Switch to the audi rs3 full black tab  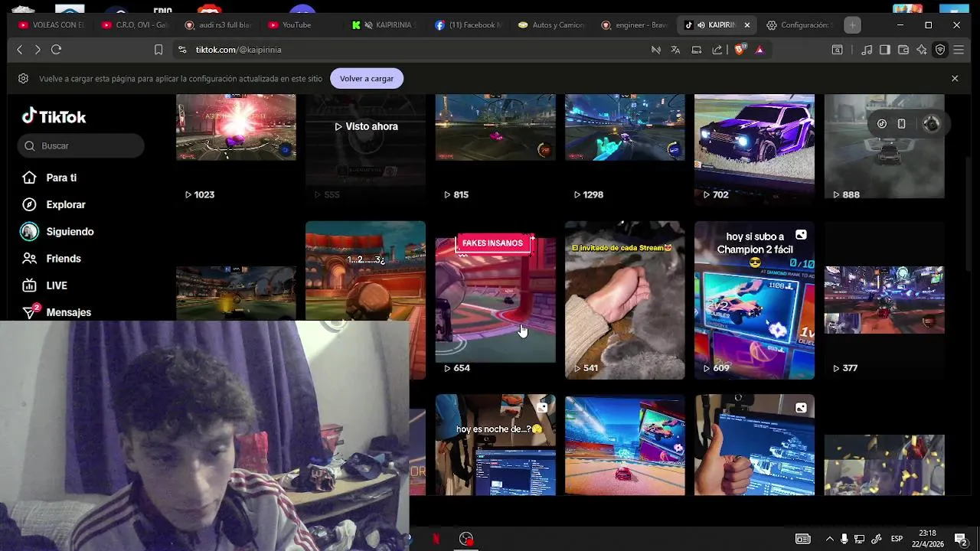tap(218, 25)
